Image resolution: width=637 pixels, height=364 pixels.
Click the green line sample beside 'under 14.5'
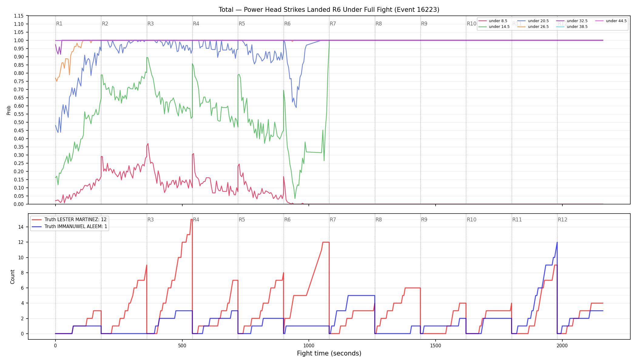pyautogui.click(x=483, y=27)
